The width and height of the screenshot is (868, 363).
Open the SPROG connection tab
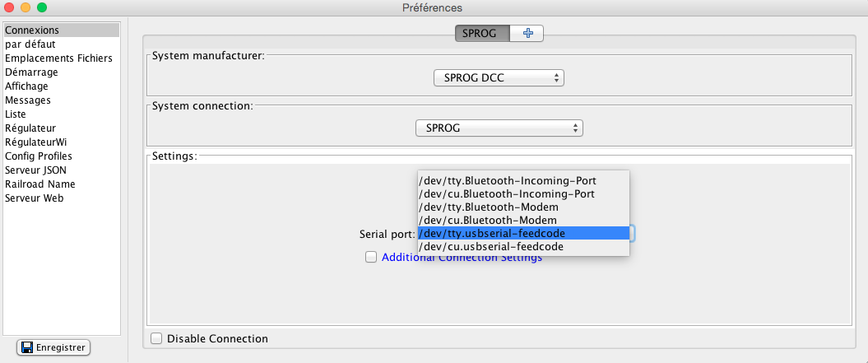[482, 33]
